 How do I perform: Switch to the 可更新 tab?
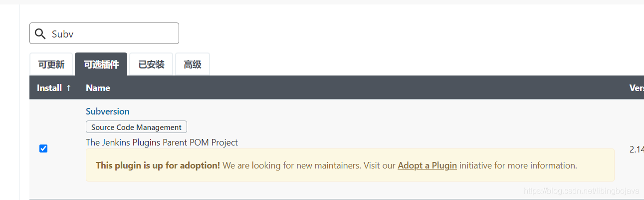[51, 64]
